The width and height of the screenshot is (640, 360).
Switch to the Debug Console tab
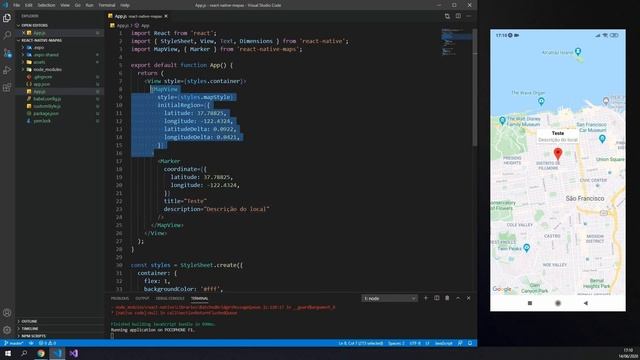[x=170, y=298]
